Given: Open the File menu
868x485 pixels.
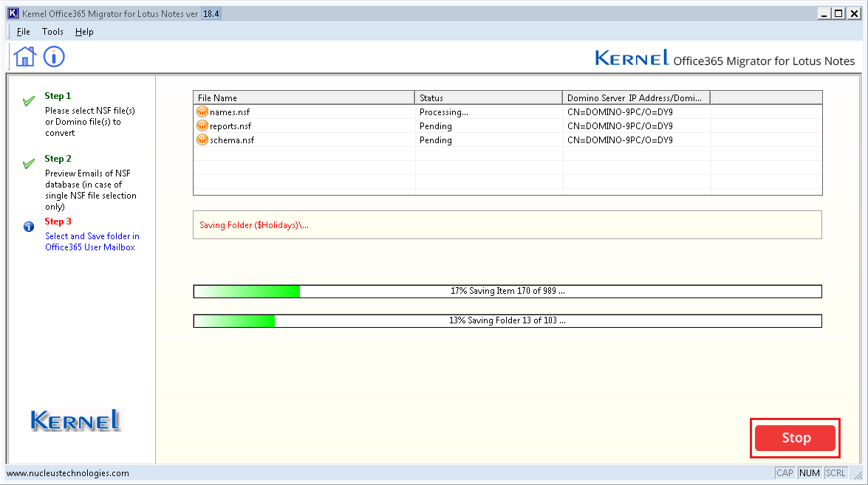Looking at the screenshot, I should (x=23, y=32).
